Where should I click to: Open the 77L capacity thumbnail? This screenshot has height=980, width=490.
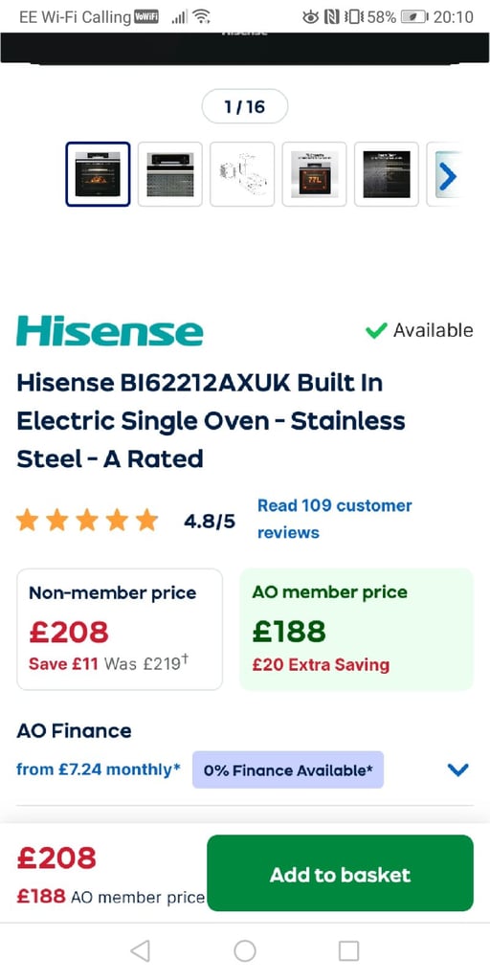click(x=314, y=174)
